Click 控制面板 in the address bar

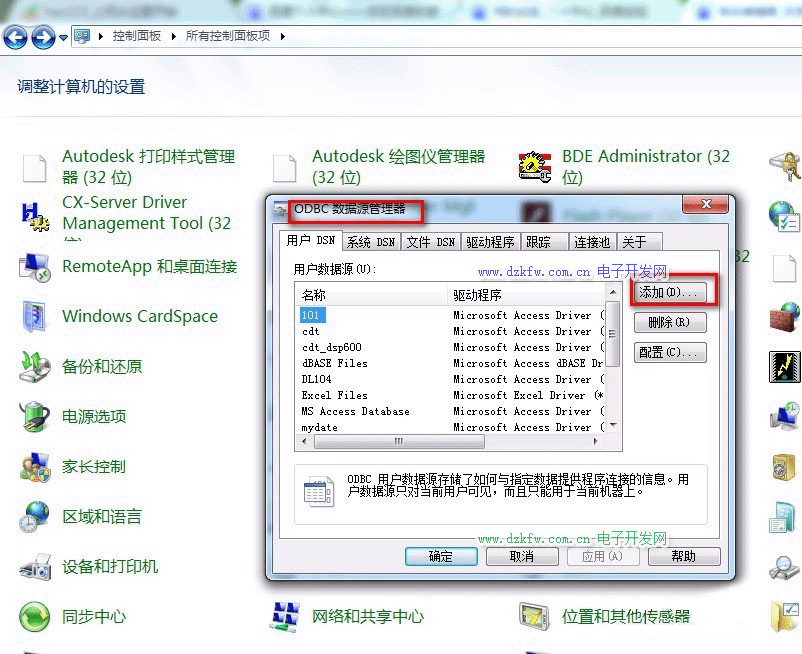[137, 36]
